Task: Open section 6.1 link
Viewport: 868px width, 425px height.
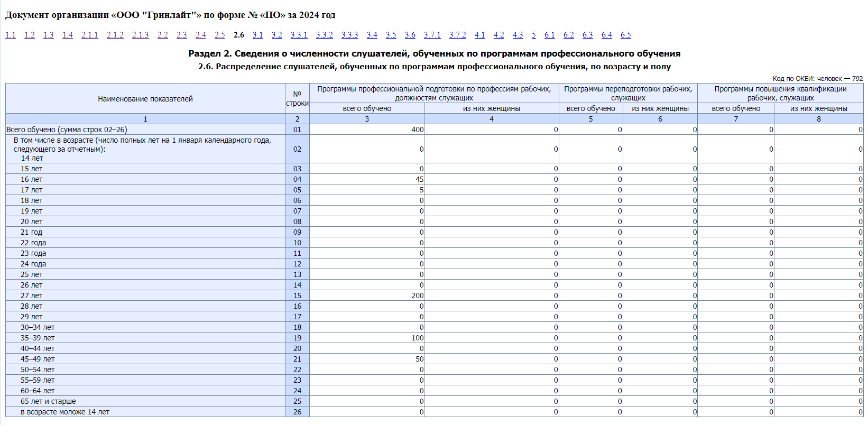Action: [x=550, y=35]
